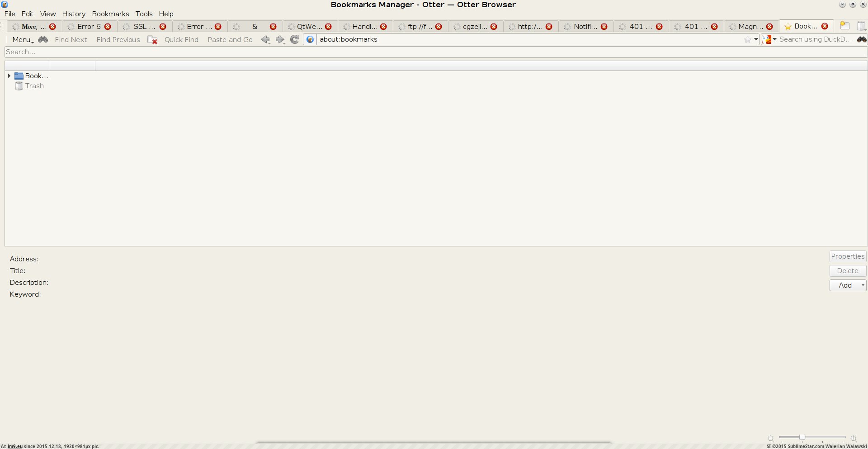Close the ftp://f... tab
868x449 pixels.
pyautogui.click(x=439, y=27)
